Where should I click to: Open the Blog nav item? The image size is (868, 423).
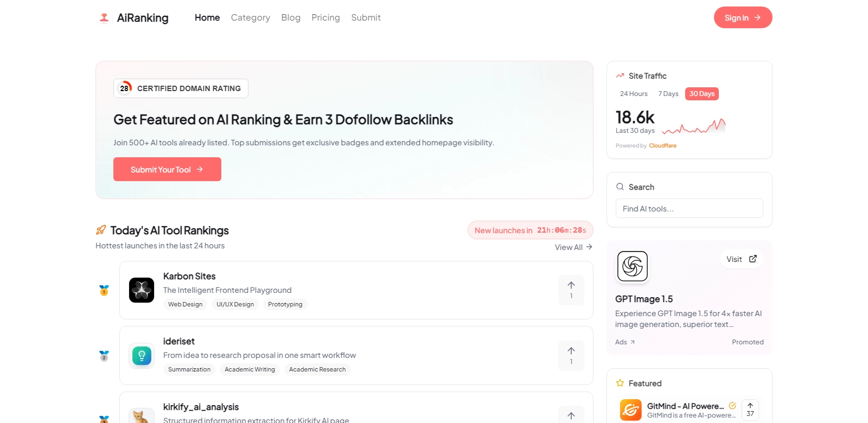coord(291,18)
